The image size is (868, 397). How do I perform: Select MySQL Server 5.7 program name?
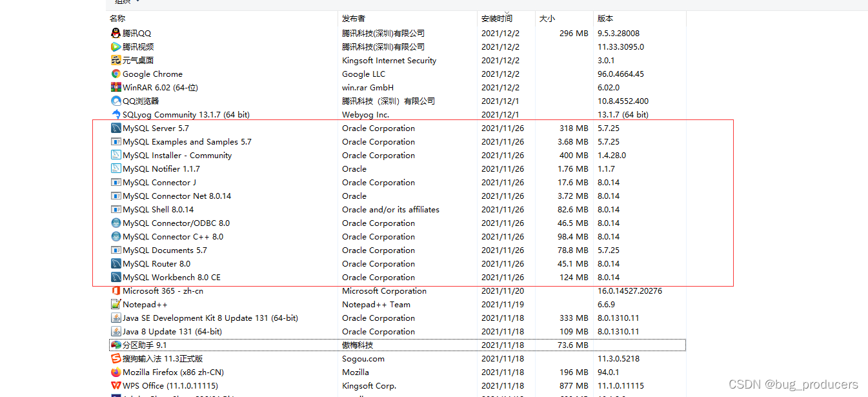156,128
